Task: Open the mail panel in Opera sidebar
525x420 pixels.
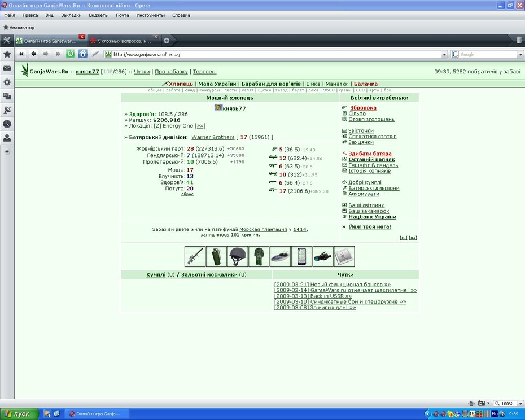Action: 7,68
